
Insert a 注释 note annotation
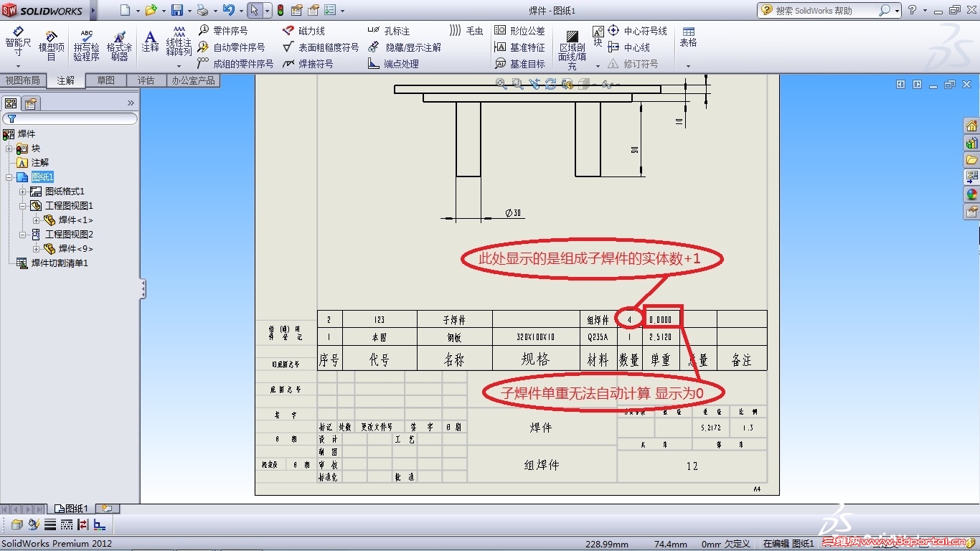point(150,41)
